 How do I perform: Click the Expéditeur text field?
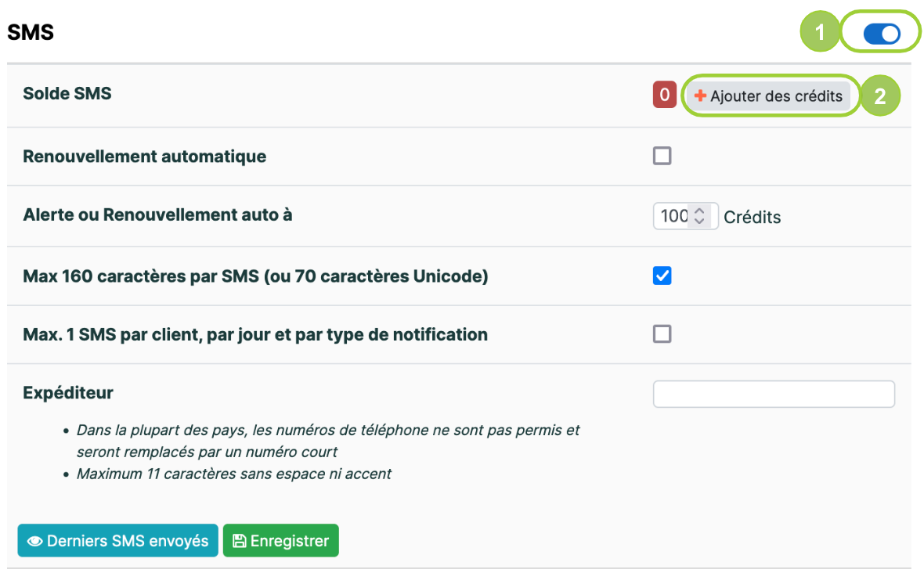point(774,394)
